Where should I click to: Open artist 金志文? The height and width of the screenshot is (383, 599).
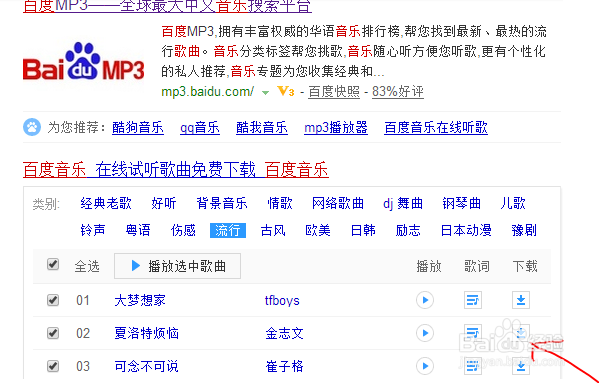tap(284, 333)
